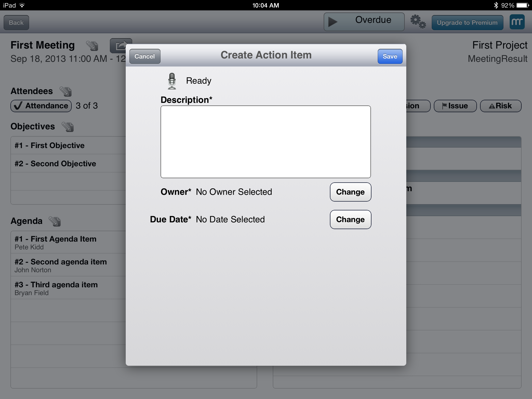Edit attendees with pencil icon
The height and width of the screenshot is (399, 532).
(x=65, y=91)
